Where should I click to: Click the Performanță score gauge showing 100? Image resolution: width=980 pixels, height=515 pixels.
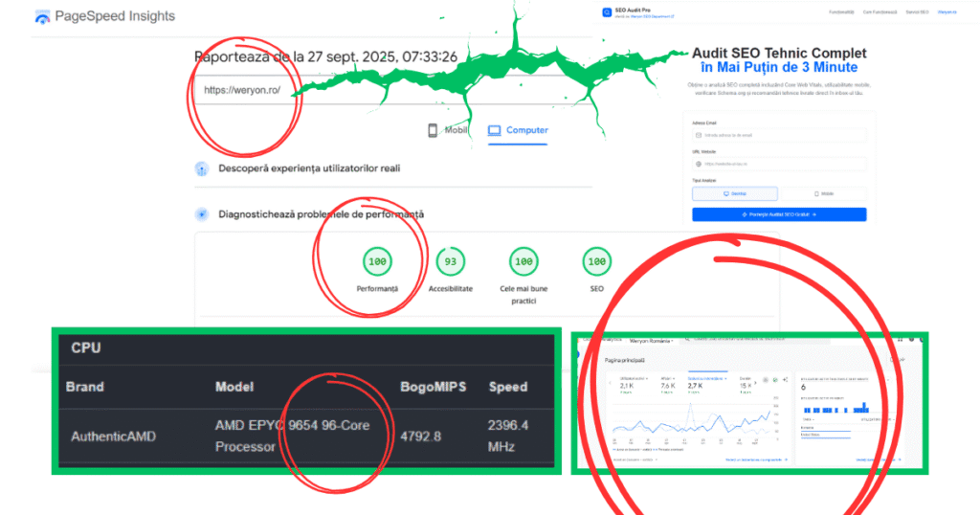(378, 261)
